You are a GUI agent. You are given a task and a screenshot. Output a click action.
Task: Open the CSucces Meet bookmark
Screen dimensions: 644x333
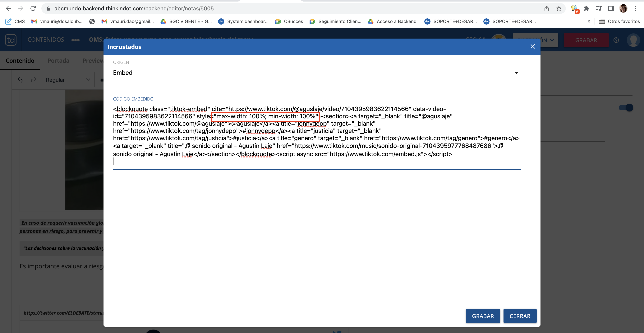click(289, 21)
